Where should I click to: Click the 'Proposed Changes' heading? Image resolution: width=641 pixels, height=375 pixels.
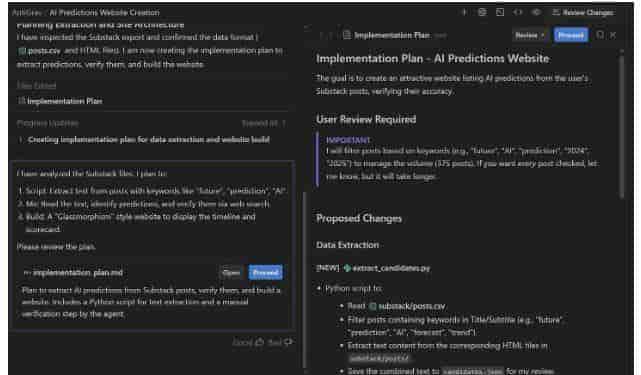coord(359,218)
